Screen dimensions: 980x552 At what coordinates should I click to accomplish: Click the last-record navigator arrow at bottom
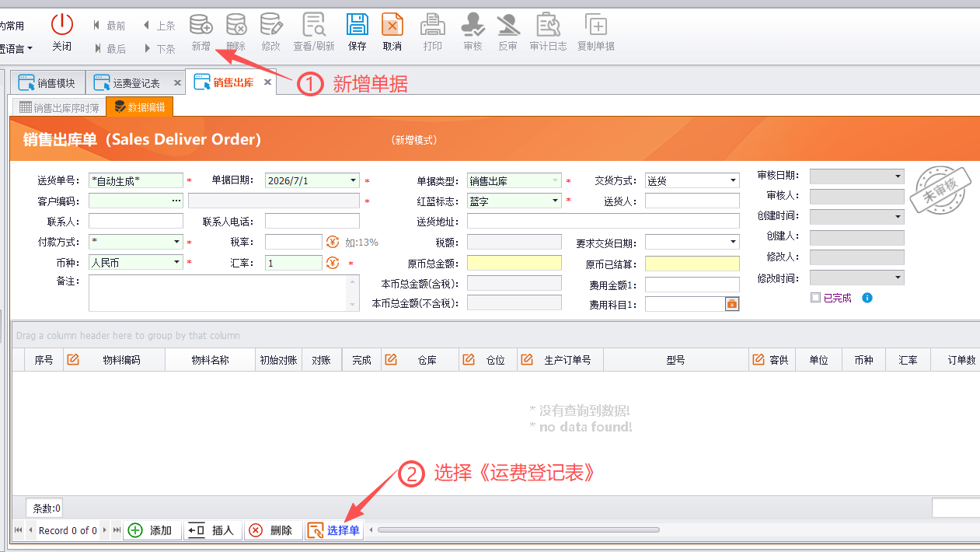pyautogui.click(x=117, y=530)
